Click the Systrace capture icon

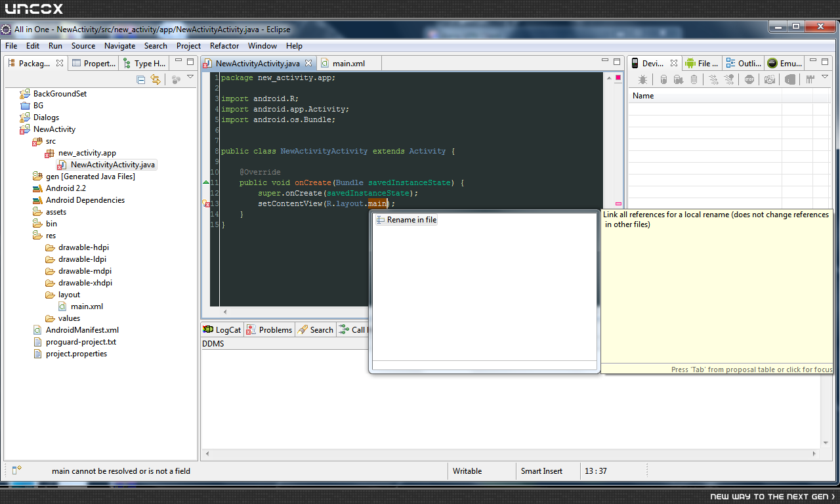click(810, 79)
